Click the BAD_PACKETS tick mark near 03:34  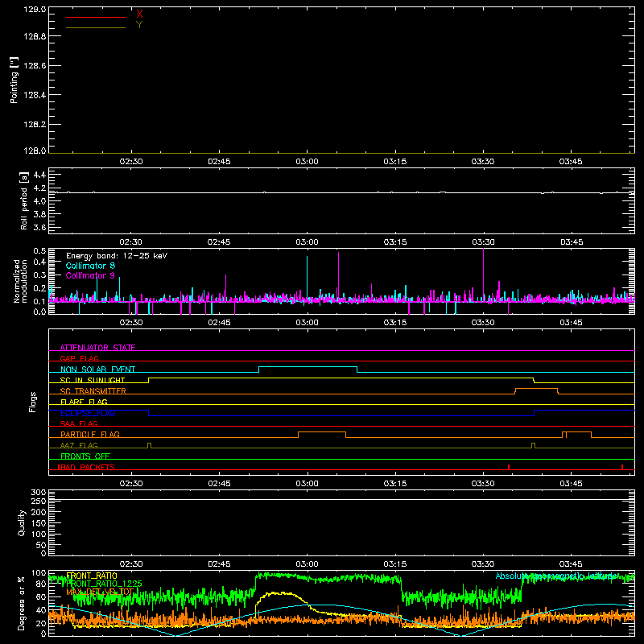pos(509,467)
